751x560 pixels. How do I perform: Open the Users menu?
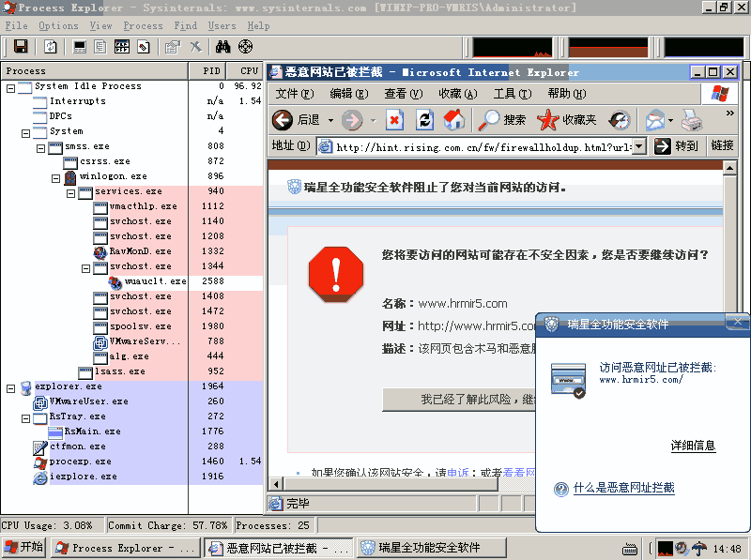(x=222, y=26)
